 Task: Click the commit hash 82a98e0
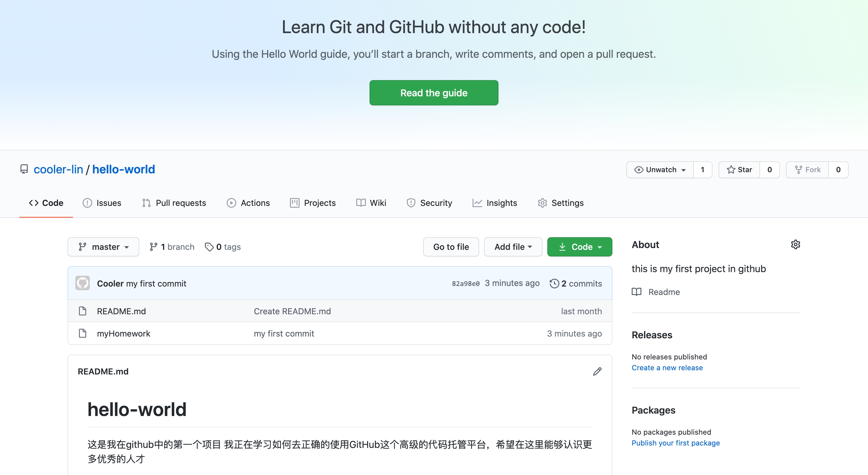pyautogui.click(x=465, y=284)
